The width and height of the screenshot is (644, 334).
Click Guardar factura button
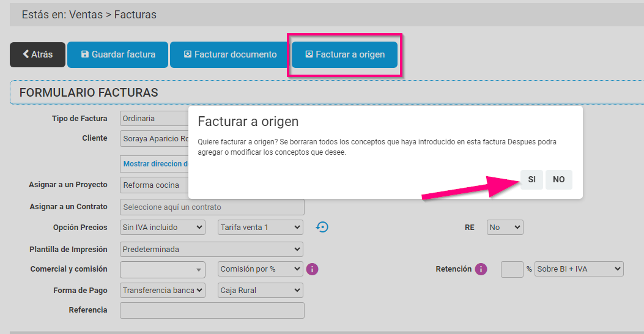(x=118, y=54)
